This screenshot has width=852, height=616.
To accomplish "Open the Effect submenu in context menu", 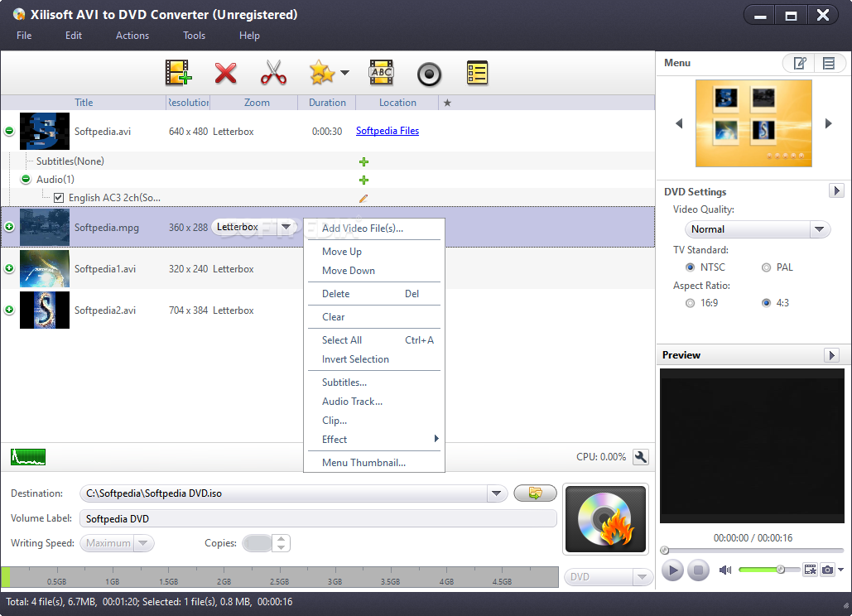I will (374, 440).
